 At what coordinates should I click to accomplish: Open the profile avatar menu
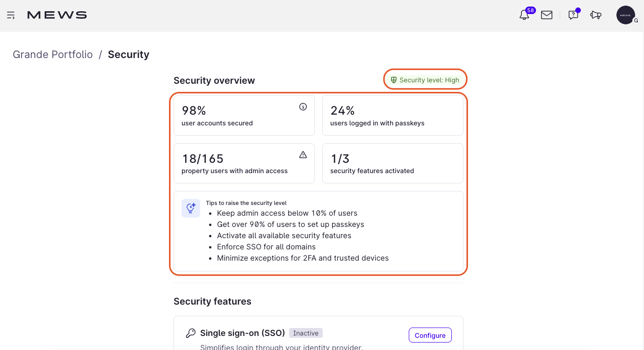coord(625,15)
